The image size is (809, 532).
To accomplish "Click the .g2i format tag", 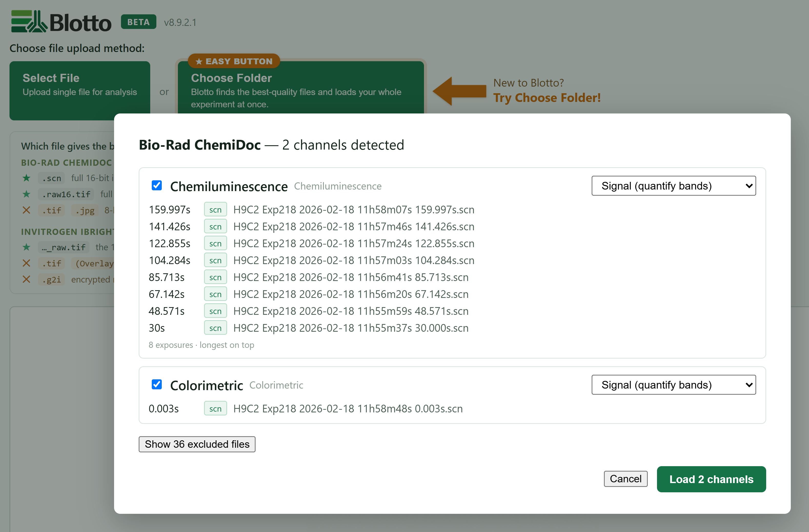I will (x=51, y=280).
